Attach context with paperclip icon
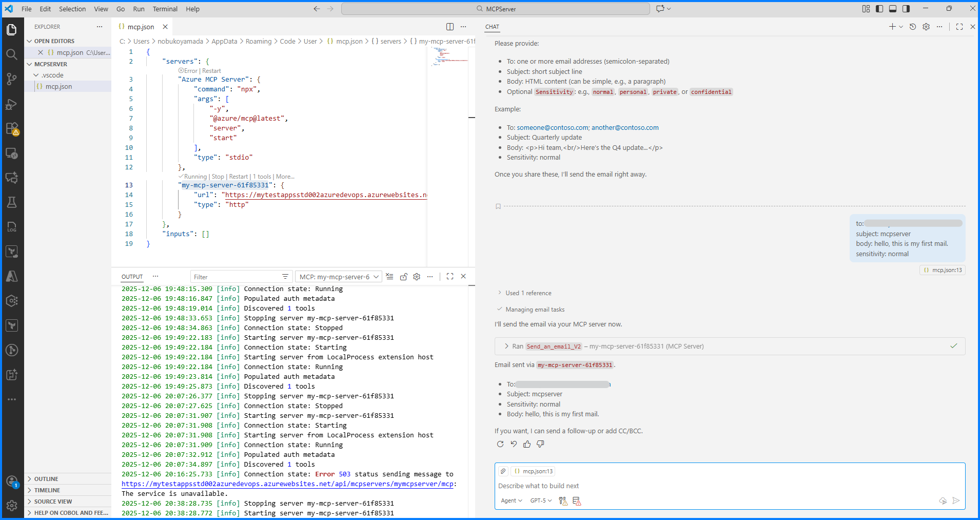 [x=503, y=471]
